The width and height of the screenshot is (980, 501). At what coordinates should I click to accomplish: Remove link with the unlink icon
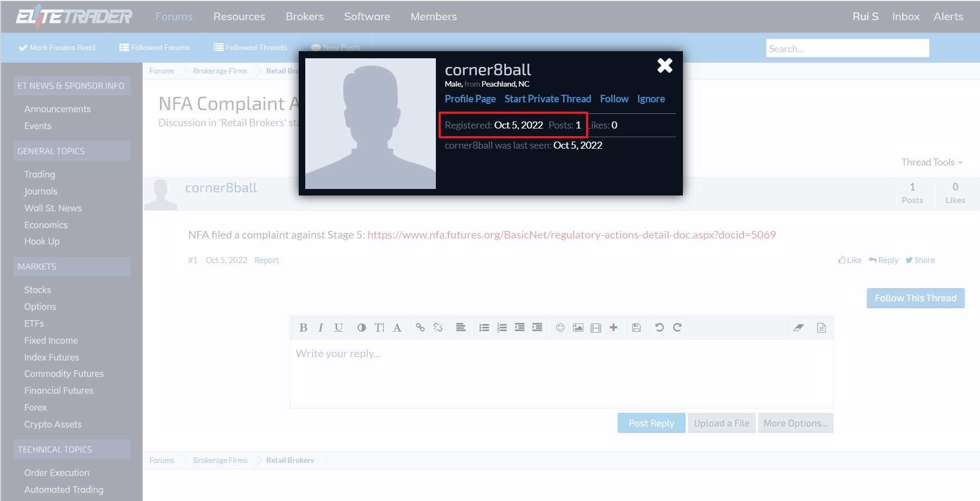(438, 327)
